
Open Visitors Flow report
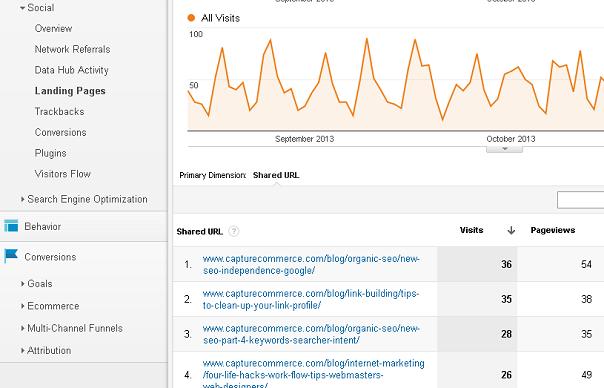click(x=63, y=174)
